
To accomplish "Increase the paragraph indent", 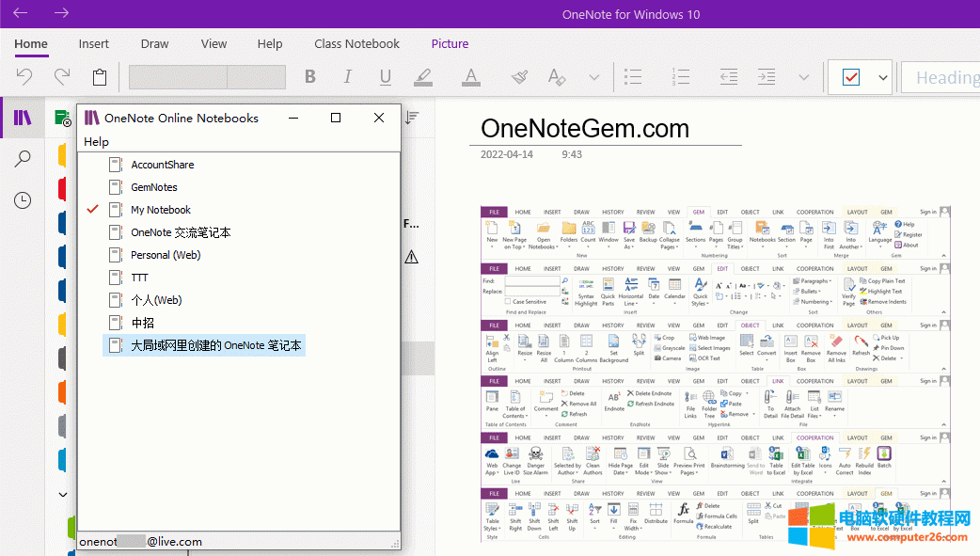I will 766,77.
